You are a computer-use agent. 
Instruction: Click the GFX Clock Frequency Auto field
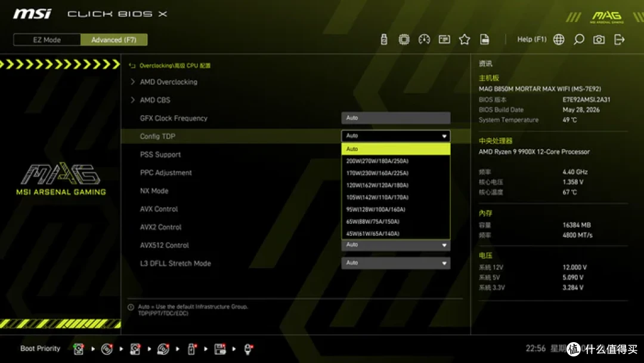pyautogui.click(x=395, y=118)
